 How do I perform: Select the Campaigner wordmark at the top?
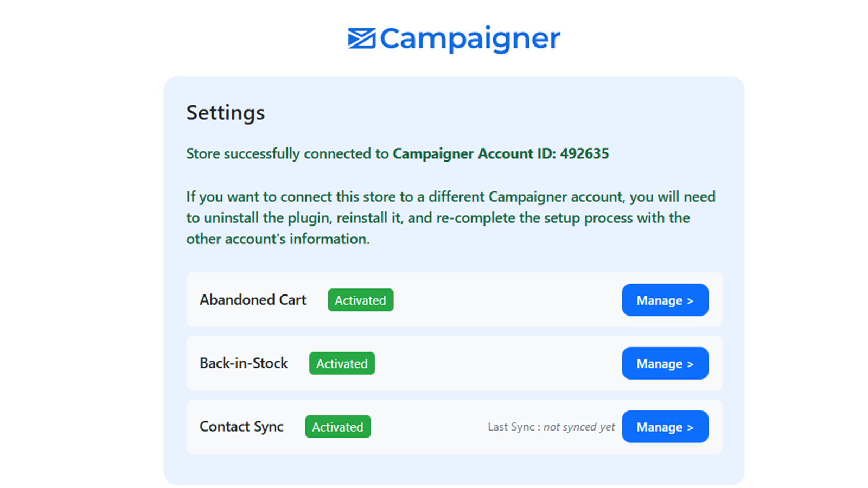pos(469,38)
